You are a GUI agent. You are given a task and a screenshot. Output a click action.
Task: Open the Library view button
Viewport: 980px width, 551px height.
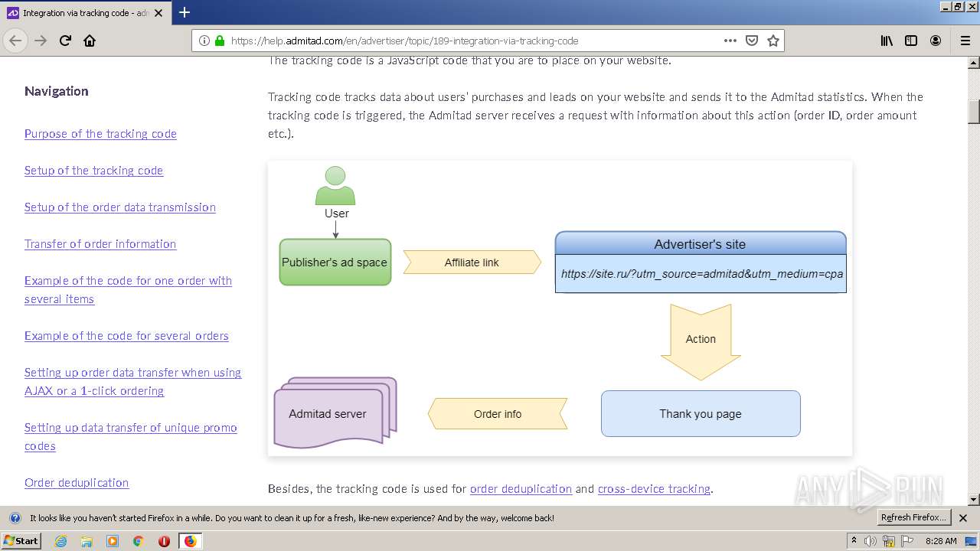[x=887, y=41]
